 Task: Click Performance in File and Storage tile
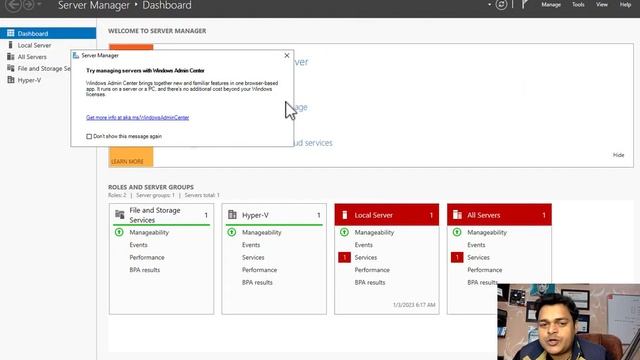(x=147, y=258)
